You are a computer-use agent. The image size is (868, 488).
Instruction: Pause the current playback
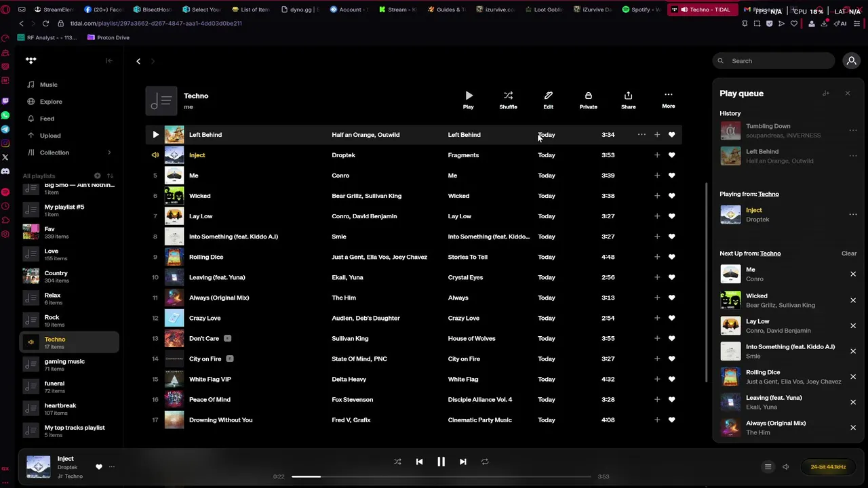pos(441,462)
